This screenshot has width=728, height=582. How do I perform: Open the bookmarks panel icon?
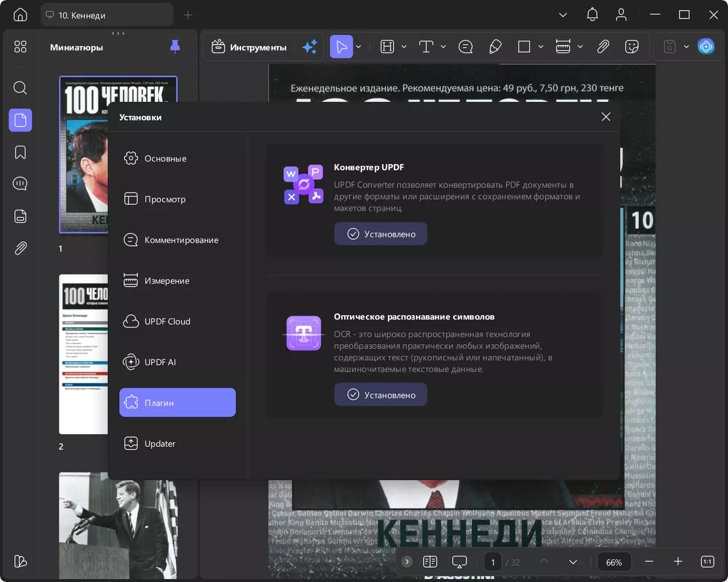coord(20,152)
